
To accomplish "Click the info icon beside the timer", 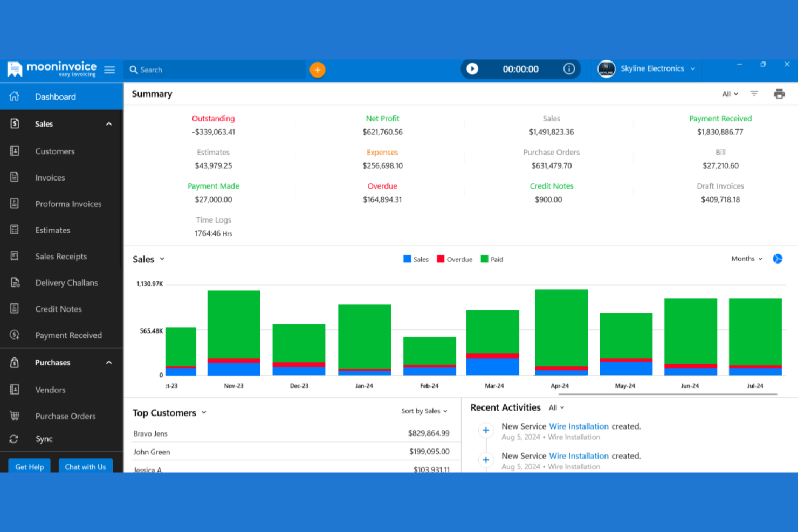I will point(569,69).
